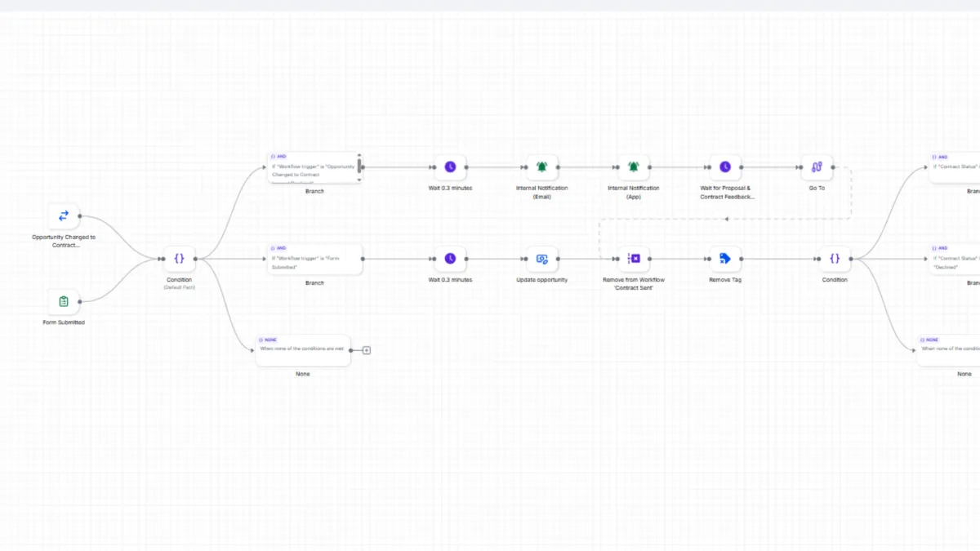Select Wait for Proposal & Contract Feedback clock
The width and height of the screenshot is (980, 551).
tap(725, 167)
